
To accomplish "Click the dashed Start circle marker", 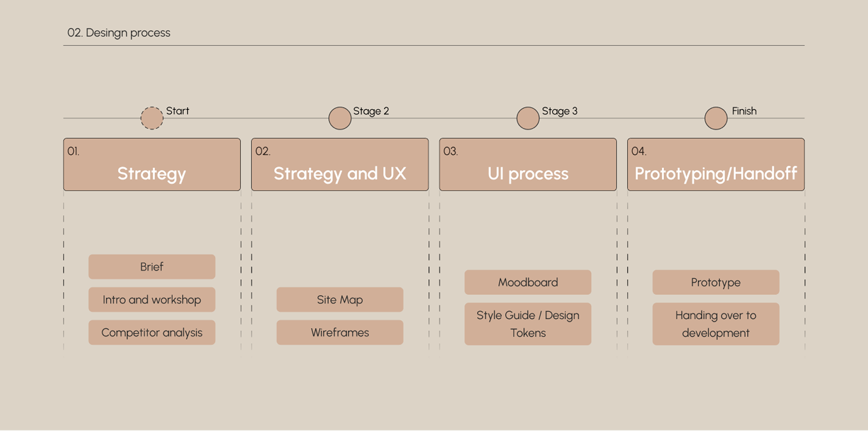I will [x=152, y=118].
